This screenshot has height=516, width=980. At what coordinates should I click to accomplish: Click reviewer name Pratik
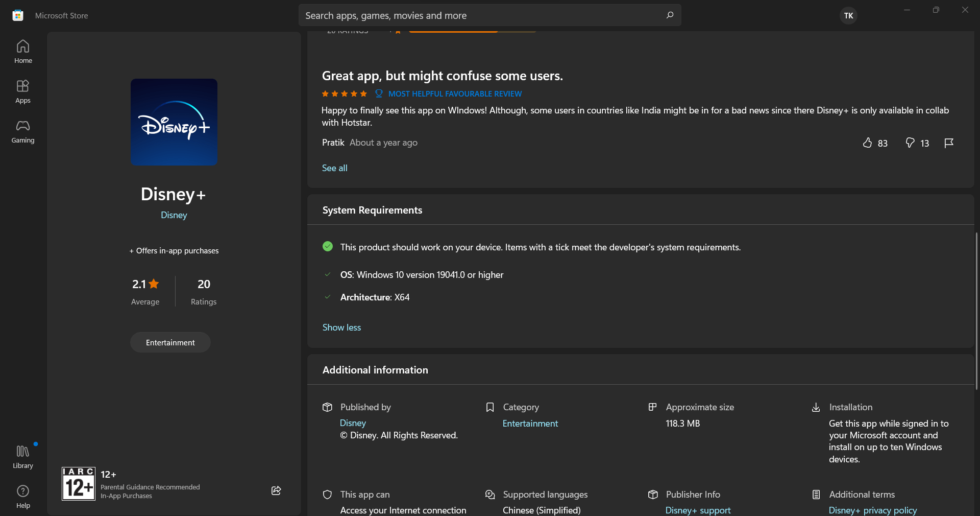333,143
